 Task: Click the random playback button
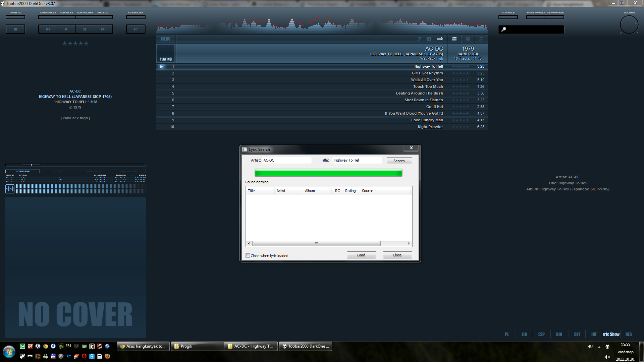136,29
